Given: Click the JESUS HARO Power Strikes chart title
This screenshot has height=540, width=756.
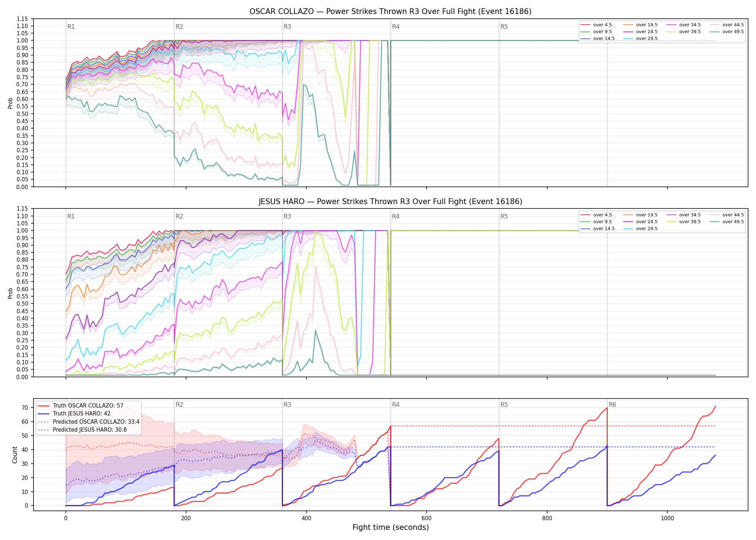Looking at the screenshot, I should pyautogui.click(x=390, y=202).
